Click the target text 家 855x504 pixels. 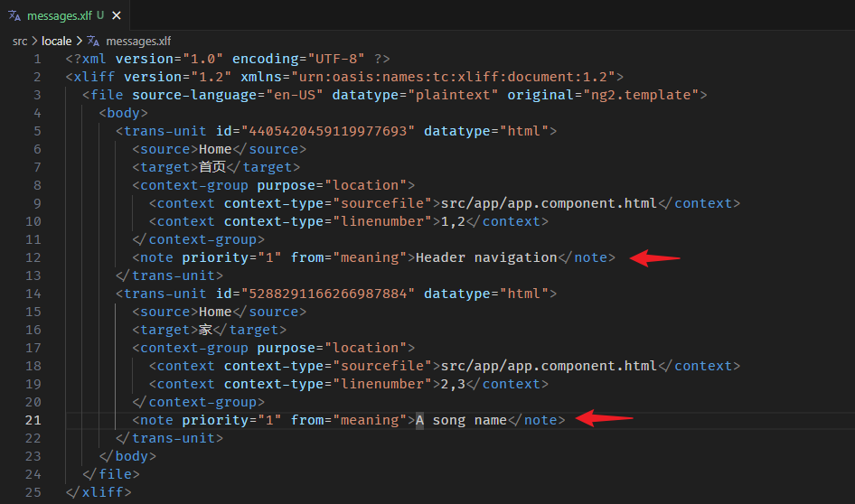tap(205, 330)
